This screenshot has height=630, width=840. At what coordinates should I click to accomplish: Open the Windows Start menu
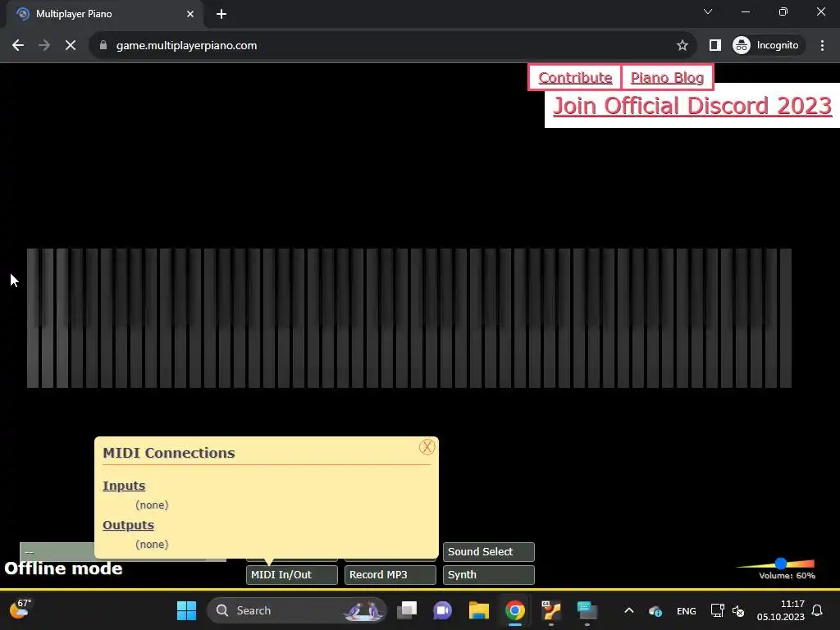186,610
